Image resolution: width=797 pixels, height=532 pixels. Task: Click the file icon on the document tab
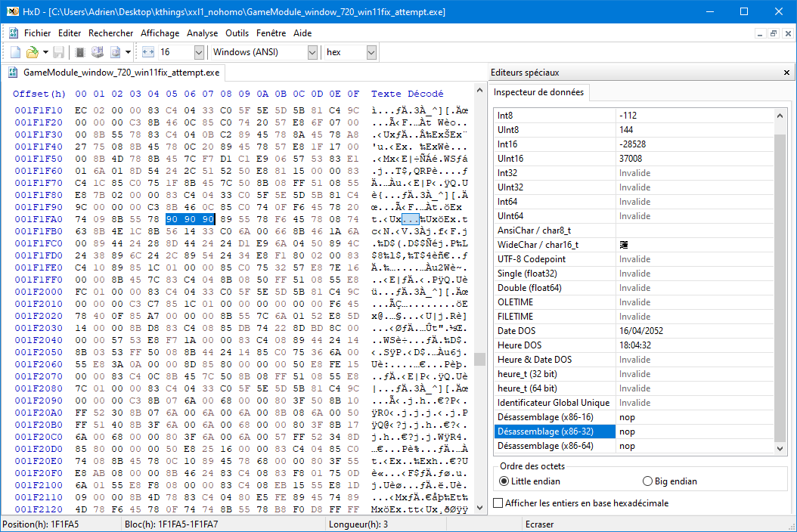coord(14,73)
